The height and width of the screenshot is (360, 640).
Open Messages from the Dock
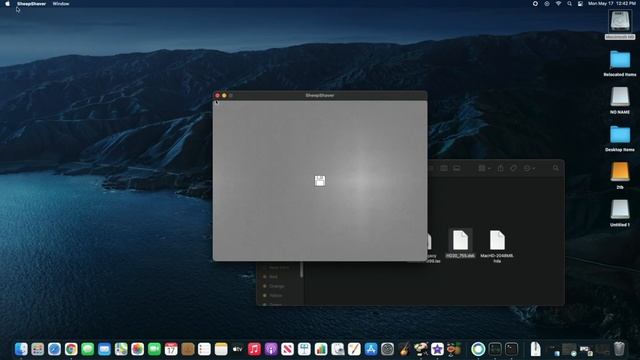(x=87, y=349)
